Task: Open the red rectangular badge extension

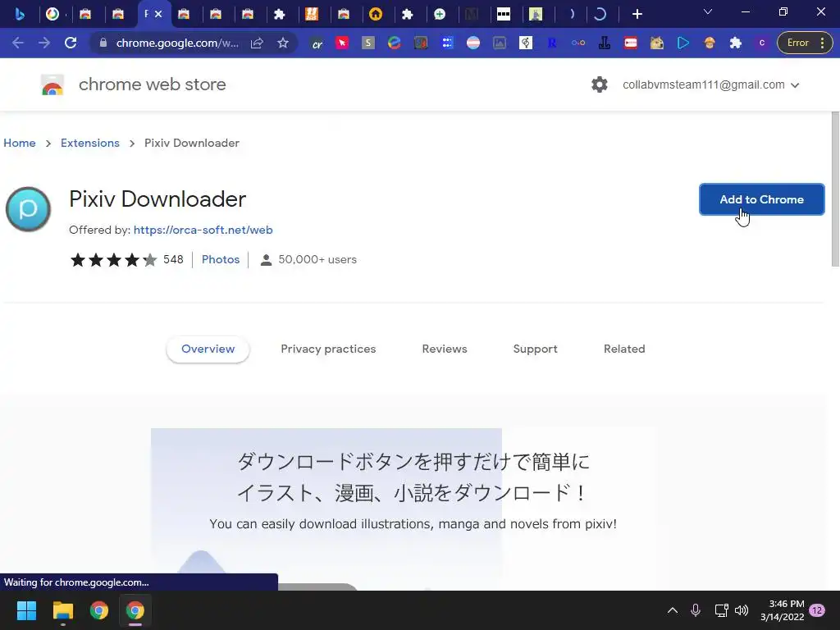Action: [x=631, y=43]
